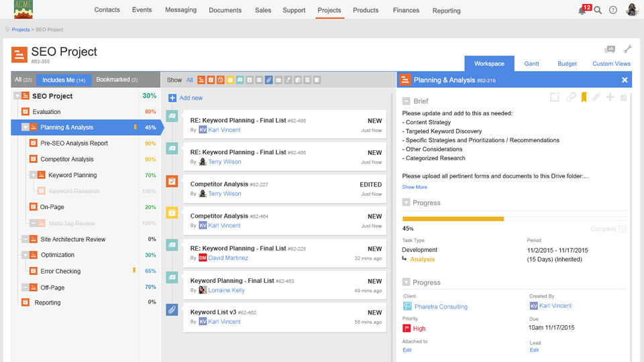The width and height of the screenshot is (644, 362).
Task: Click the SEO Project title icon
Action: pos(19,54)
